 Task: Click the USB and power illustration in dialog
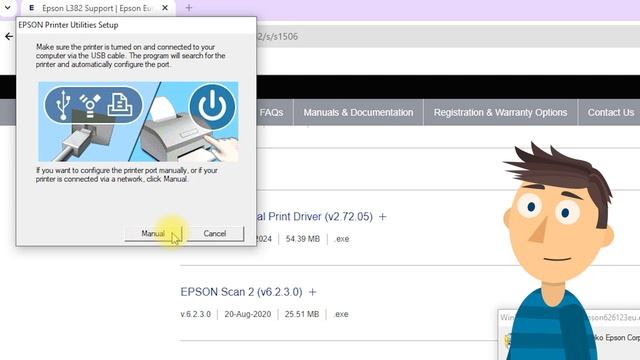pos(138,122)
